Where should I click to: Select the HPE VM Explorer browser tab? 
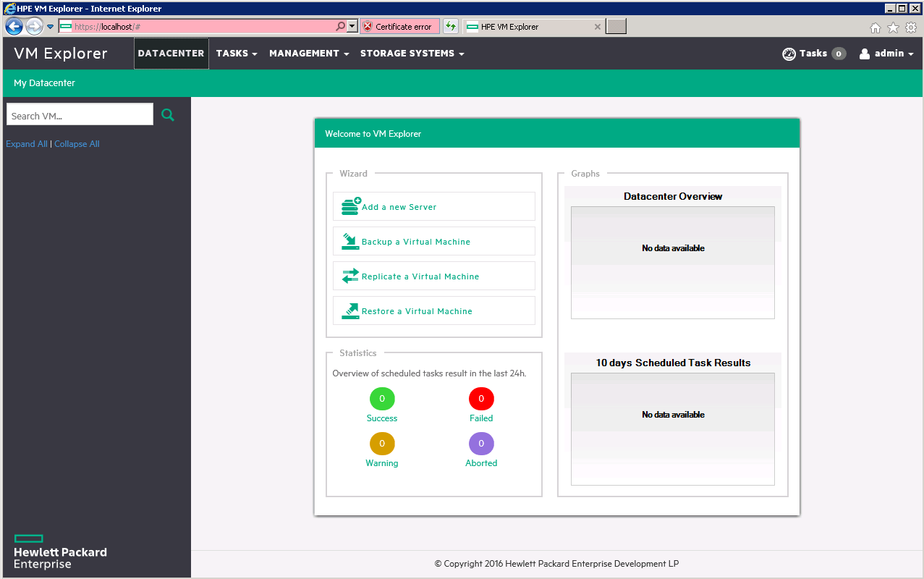(533, 27)
